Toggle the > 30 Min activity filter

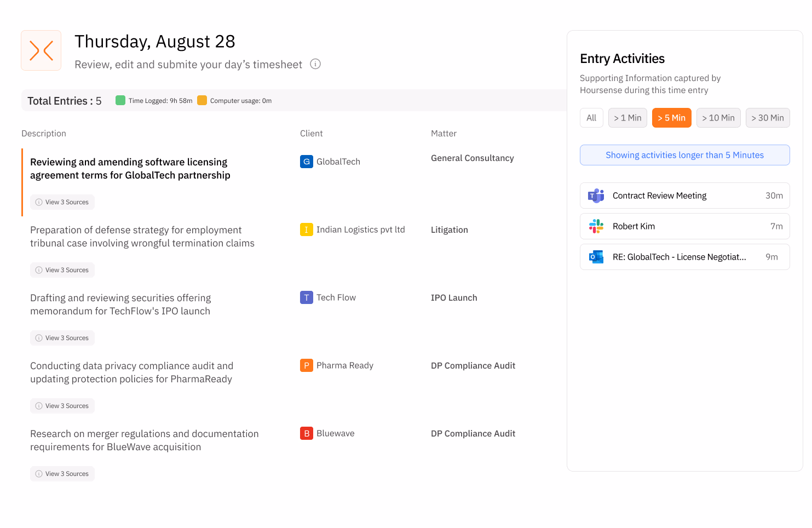[768, 117]
